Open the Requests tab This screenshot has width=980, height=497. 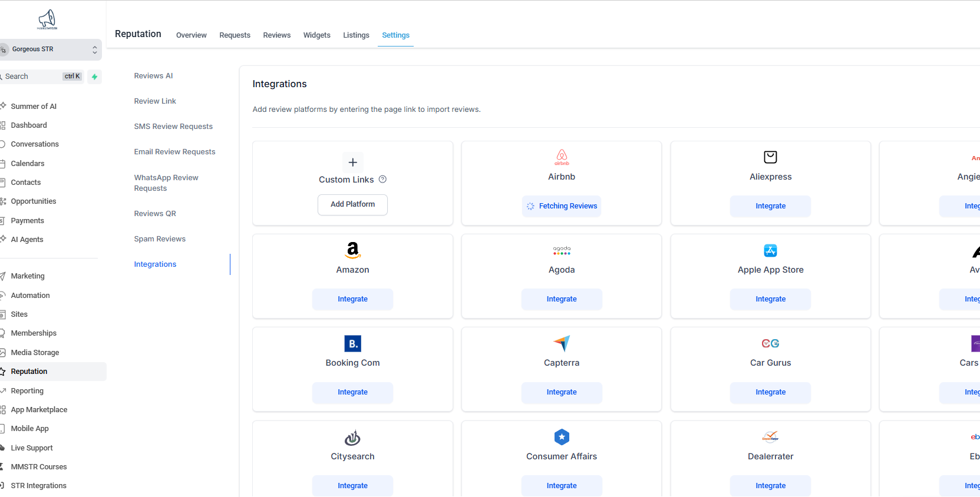pyautogui.click(x=235, y=35)
